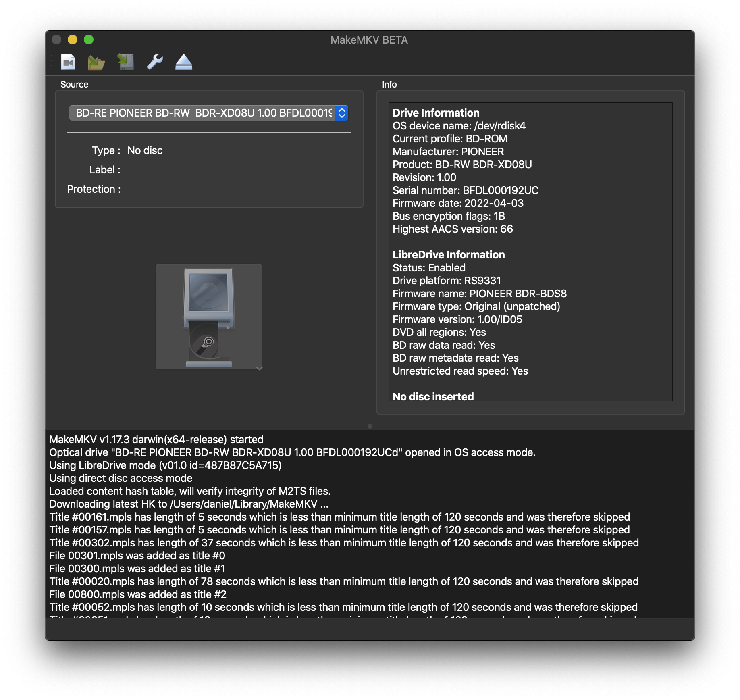Click the large open disc drive button
Image resolution: width=740 pixels, height=700 pixels.
point(209,317)
